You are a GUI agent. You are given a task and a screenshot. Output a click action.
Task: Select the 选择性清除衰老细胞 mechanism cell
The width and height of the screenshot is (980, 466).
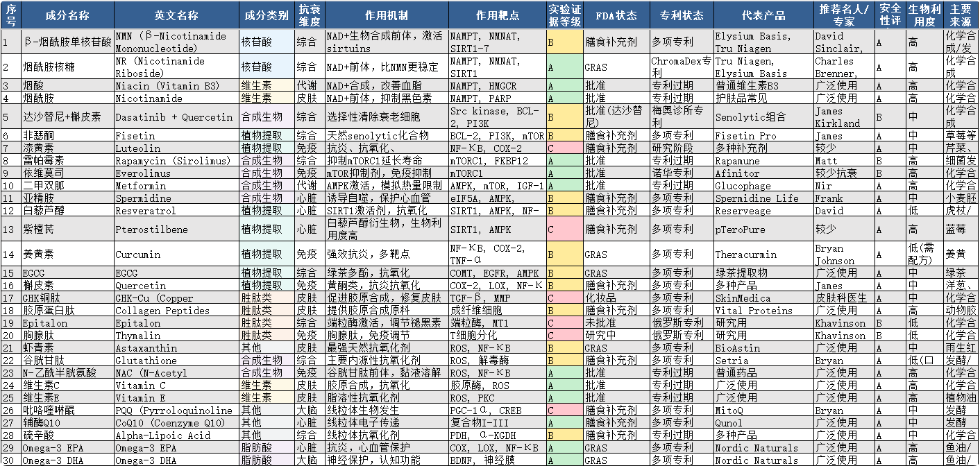387,116
